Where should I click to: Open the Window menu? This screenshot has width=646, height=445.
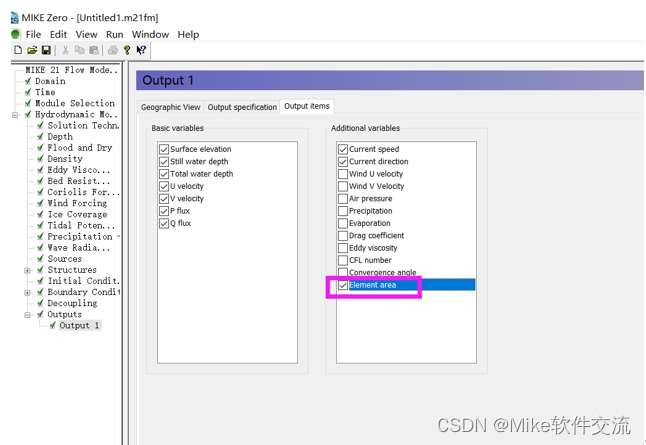click(150, 35)
